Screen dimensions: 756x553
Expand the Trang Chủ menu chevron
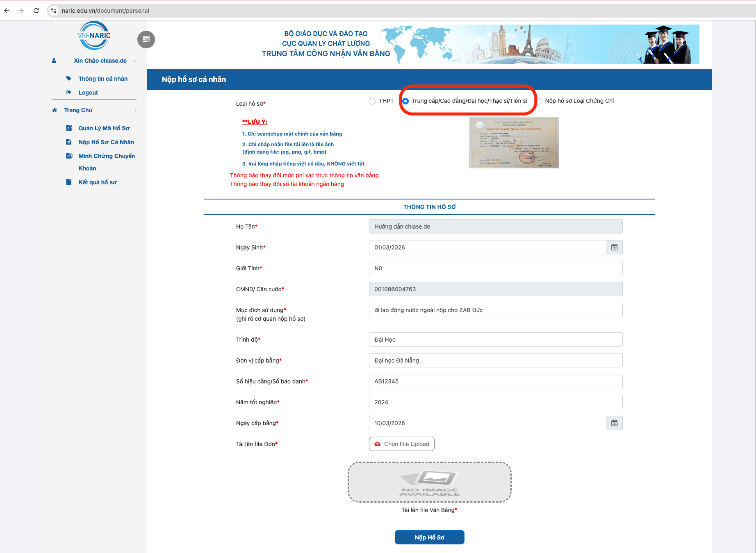135,110
